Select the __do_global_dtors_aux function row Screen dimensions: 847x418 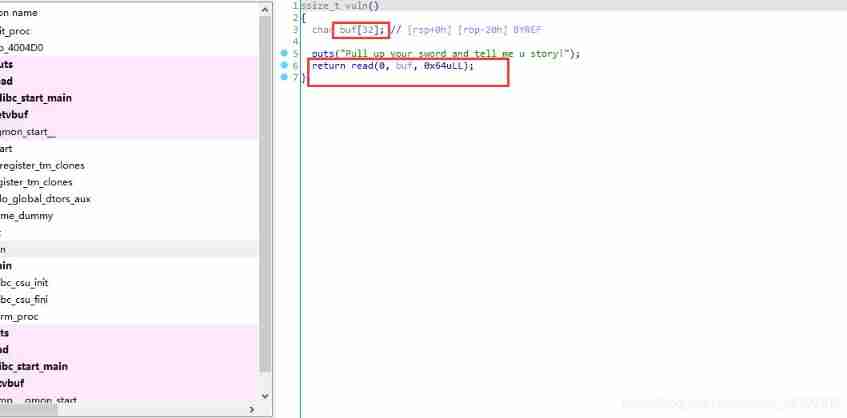129,199
